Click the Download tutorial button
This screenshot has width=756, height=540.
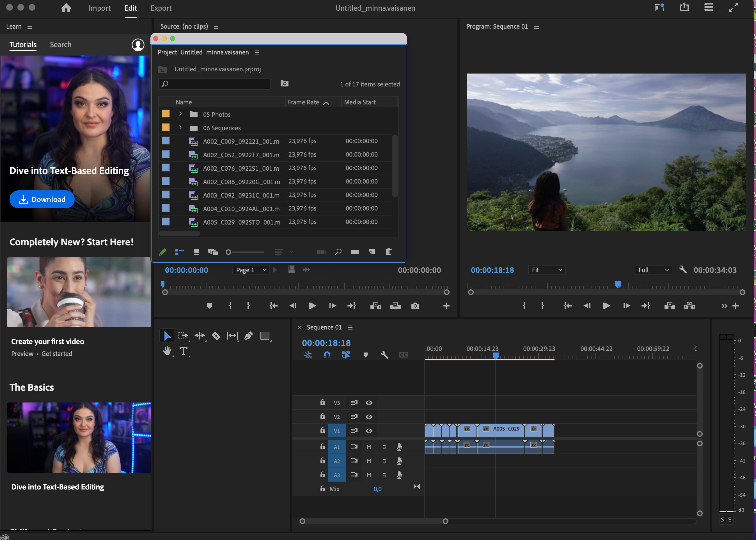click(42, 200)
